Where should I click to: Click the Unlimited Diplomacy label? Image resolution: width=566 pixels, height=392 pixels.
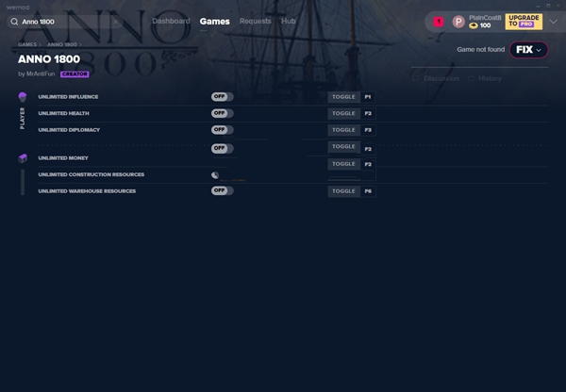point(69,130)
